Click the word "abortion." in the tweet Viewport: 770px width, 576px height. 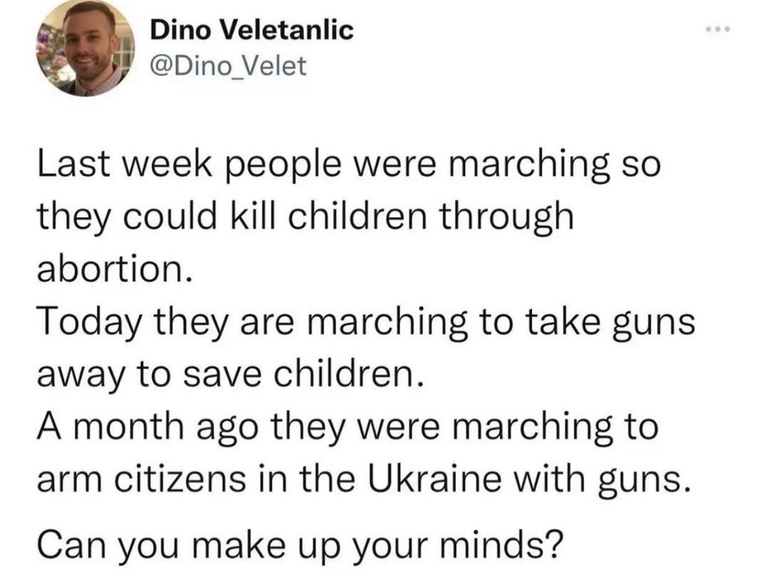(112, 269)
